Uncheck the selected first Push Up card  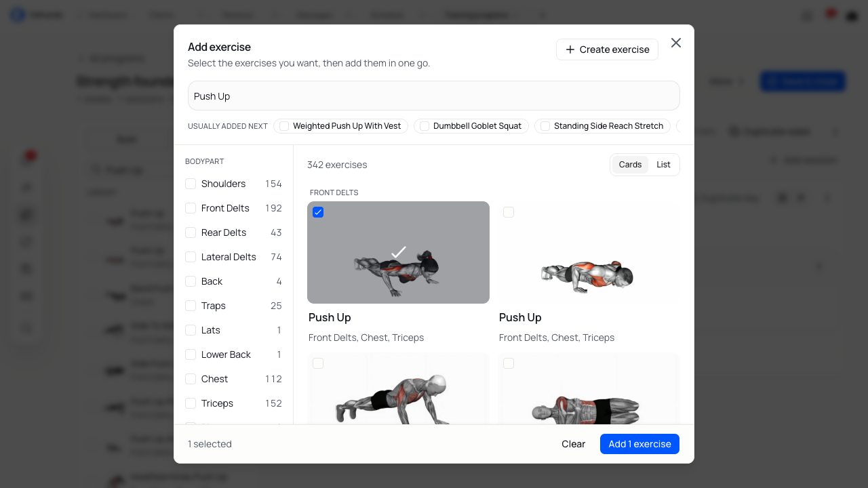[x=318, y=212]
